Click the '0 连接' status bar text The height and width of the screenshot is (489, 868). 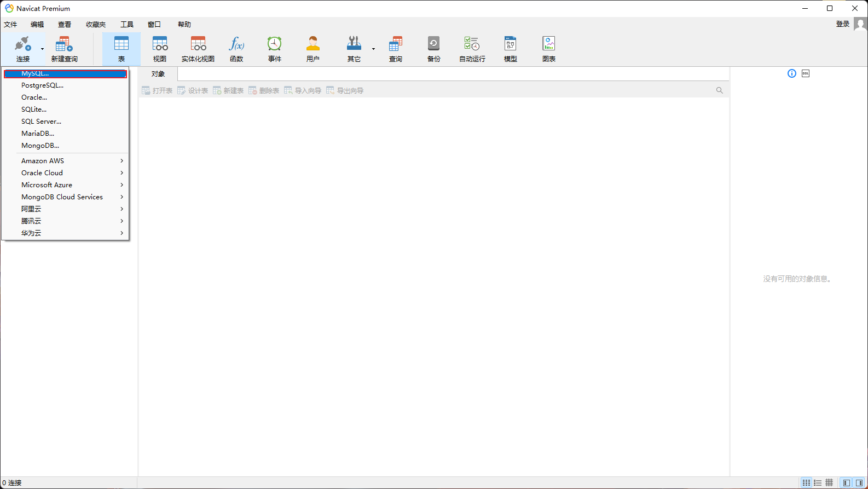12,483
